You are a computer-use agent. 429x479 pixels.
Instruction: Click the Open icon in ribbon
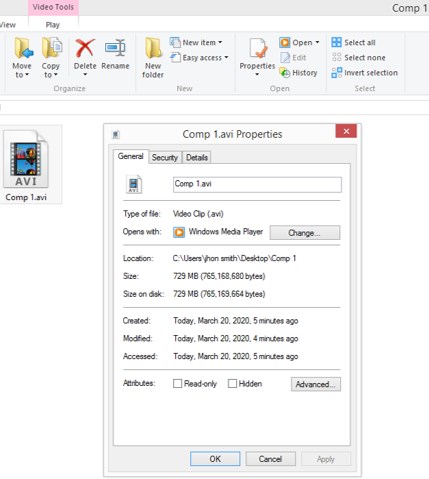(x=285, y=42)
